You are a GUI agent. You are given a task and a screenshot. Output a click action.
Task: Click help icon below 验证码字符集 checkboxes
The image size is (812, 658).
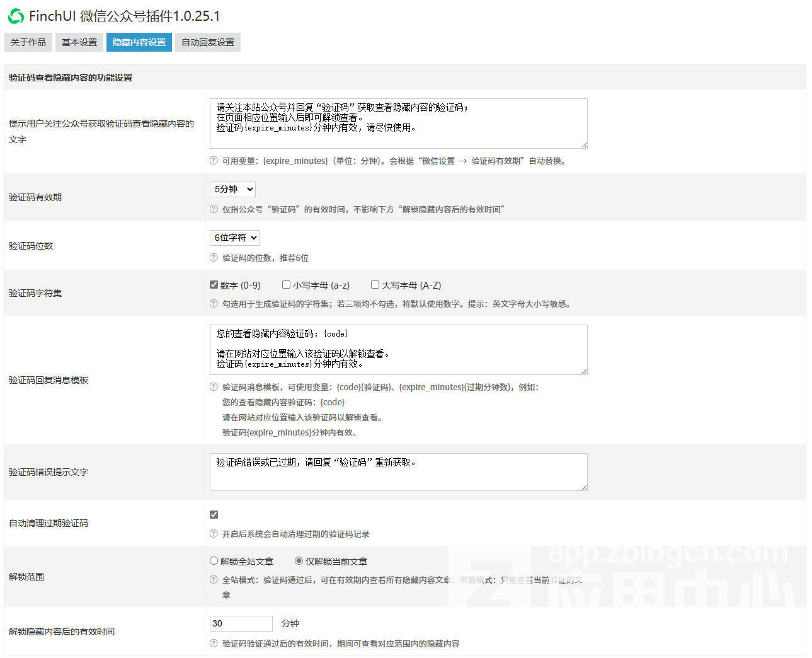tap(214, 304)
